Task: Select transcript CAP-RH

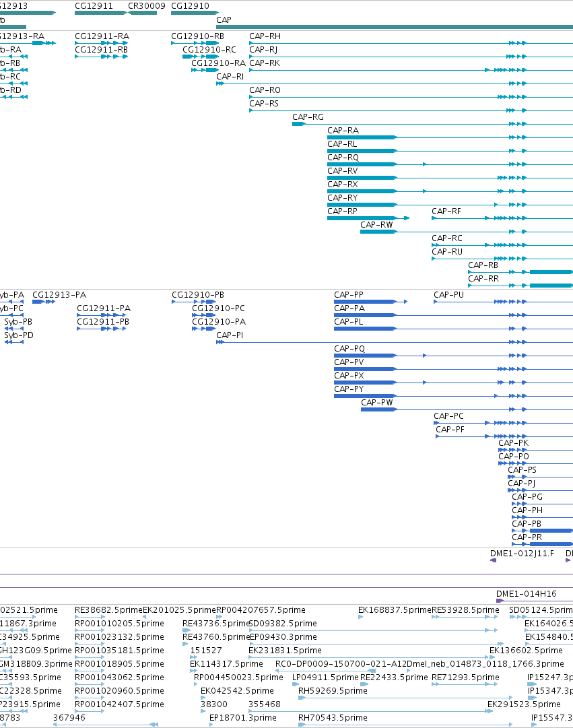Action: 265,36
